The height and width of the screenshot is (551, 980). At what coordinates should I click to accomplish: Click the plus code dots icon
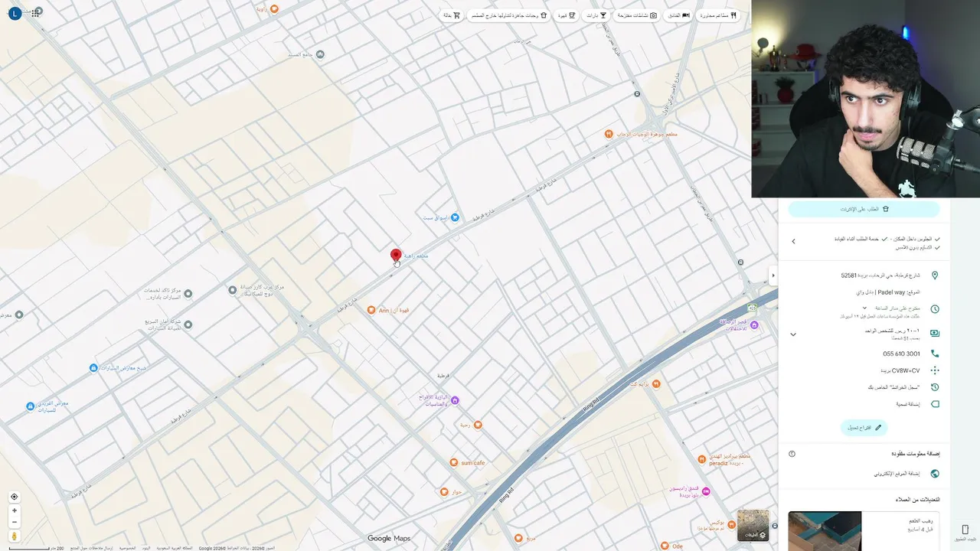(x=935, y=370)
